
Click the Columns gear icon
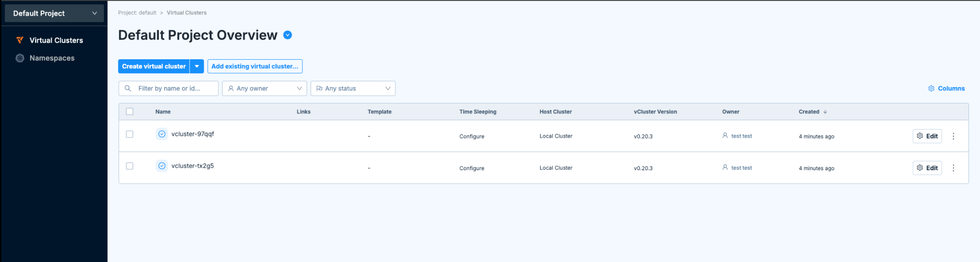coord(931,88)
